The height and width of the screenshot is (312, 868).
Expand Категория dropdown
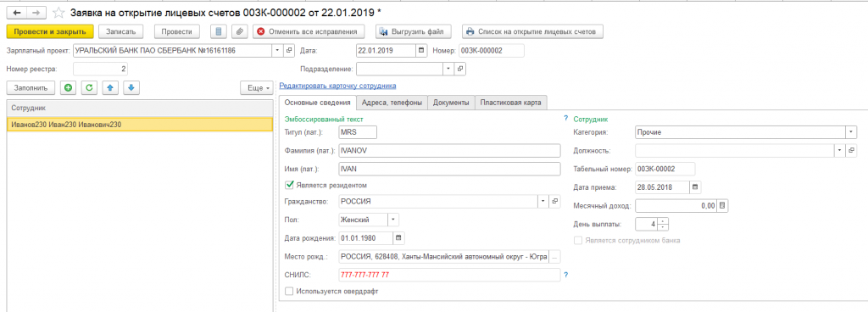851,132
